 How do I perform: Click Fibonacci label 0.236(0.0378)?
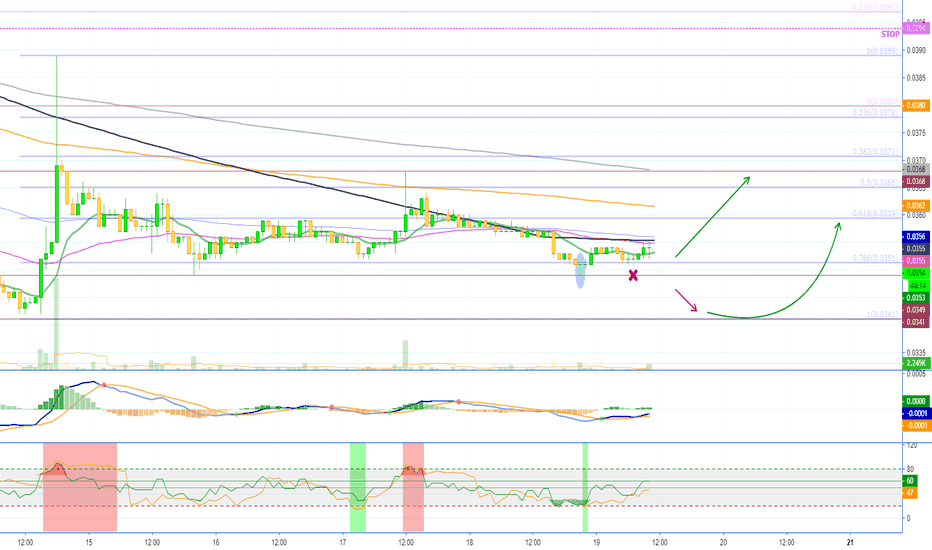tap(875, 113)
